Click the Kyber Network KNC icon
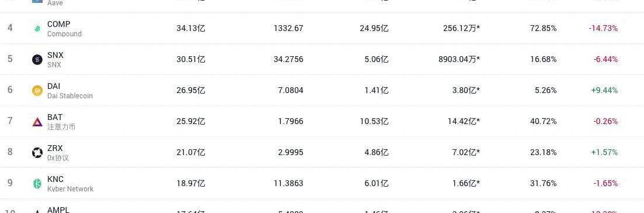 (x=37, y=184)
